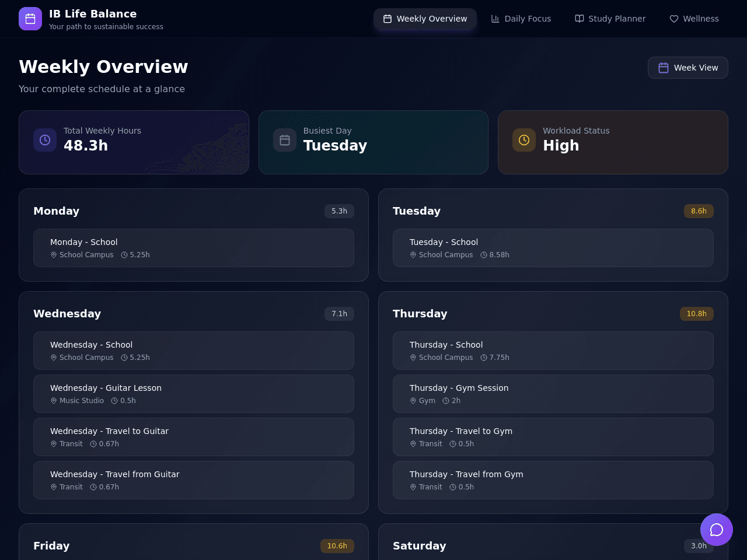
Task: Click the Thursday day heading
Action: [420, 314]
